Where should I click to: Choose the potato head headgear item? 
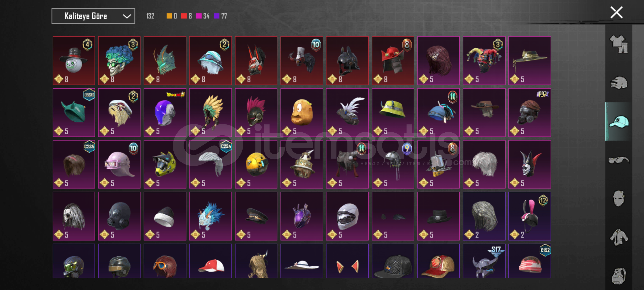pos(302,113)
